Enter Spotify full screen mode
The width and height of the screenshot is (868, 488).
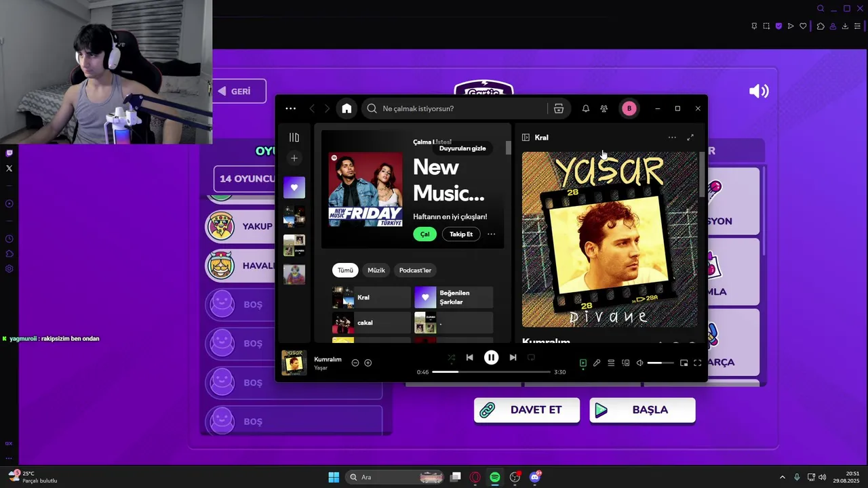point(697,363)
